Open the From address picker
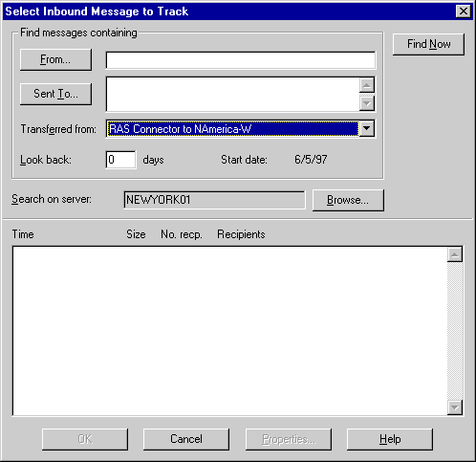 [x=55, y=59]
